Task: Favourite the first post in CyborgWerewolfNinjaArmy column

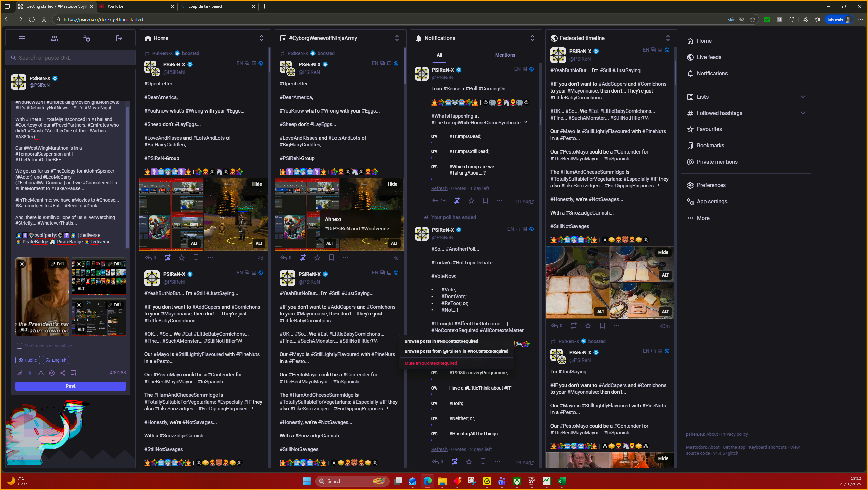Action: pos(317,258)
